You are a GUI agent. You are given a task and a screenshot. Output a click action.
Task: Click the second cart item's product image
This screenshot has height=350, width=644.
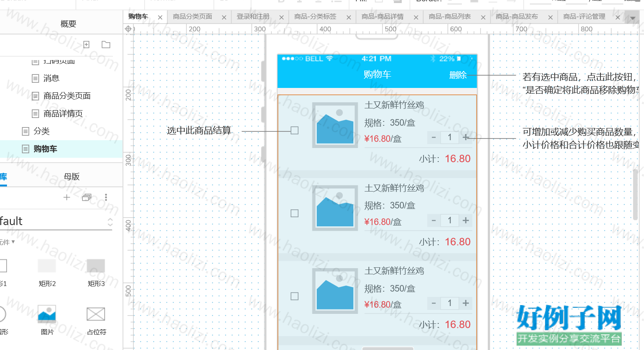point(335,208)
